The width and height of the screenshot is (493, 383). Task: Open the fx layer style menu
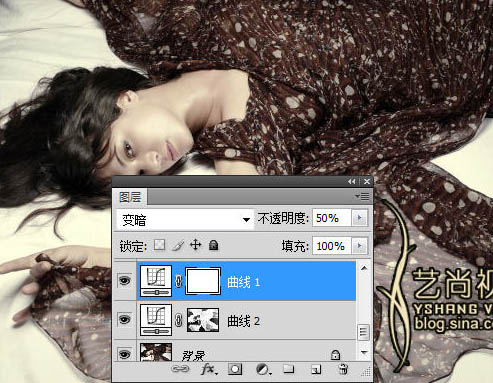tap(209, 369)
